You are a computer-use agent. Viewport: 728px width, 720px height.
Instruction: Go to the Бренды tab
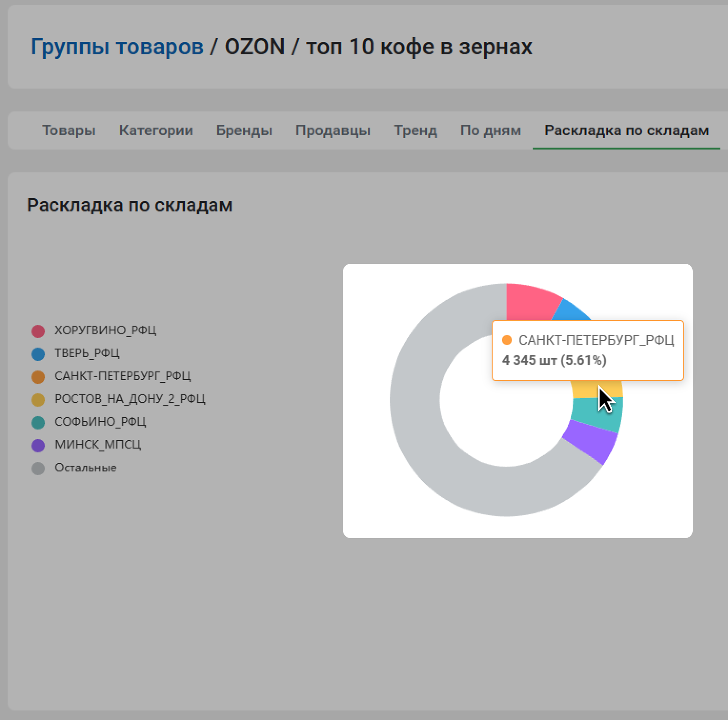tap(244, 130)
